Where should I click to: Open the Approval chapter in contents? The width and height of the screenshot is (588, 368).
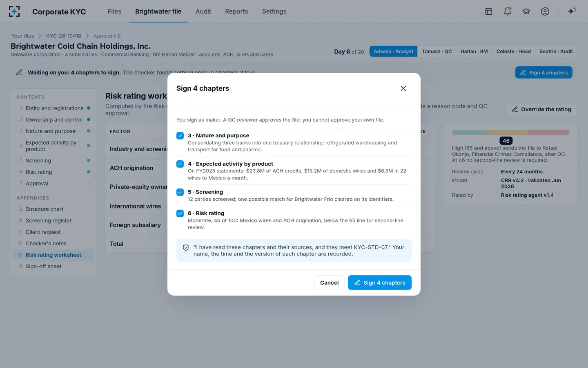coord(54,184)
